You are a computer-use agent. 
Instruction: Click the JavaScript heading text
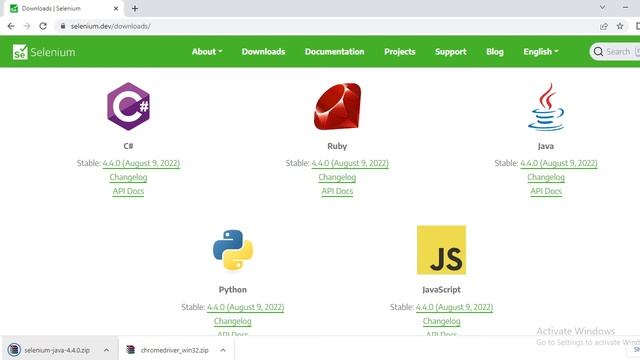(x=441, y=290)
